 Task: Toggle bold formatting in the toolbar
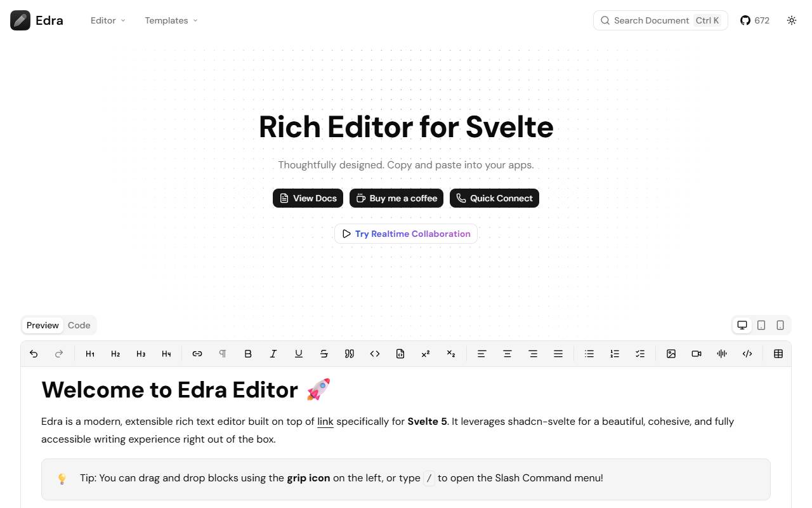248,354
